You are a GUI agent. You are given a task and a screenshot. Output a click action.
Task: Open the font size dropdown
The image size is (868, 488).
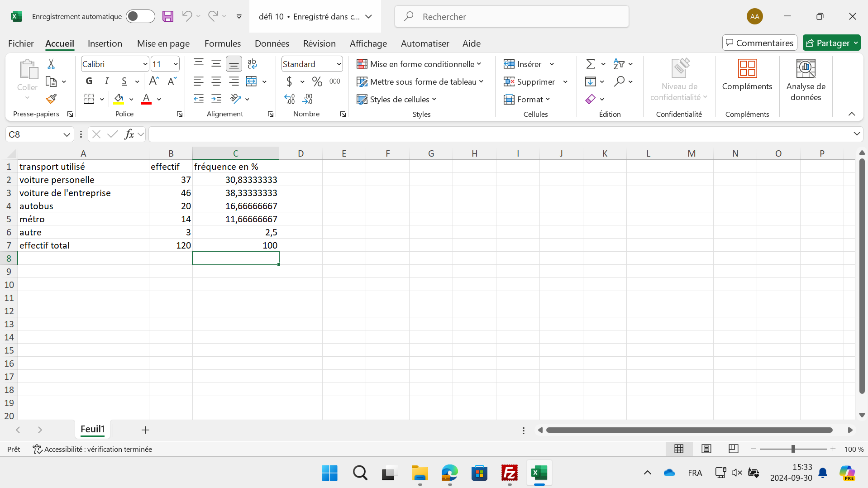176,64
